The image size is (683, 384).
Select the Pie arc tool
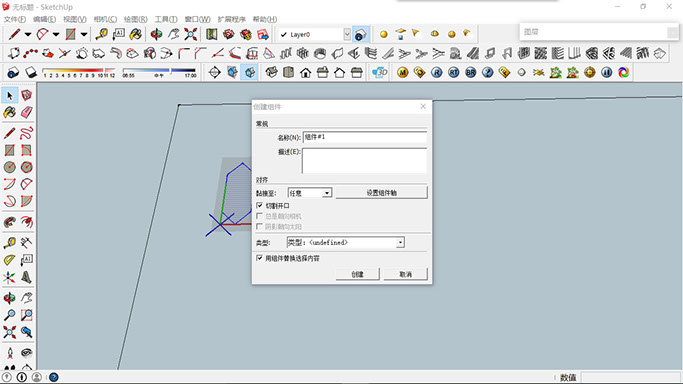point(27,201)
